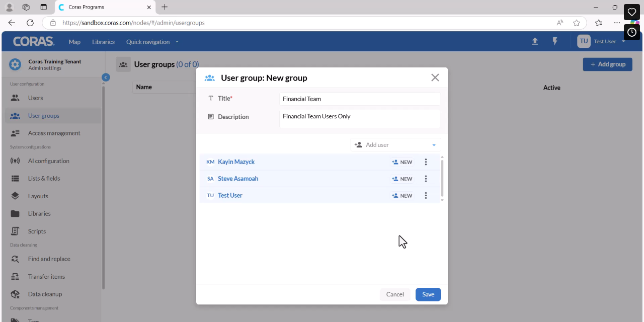The height and width of the screenshot is (322, 644).
Task: Click the TU user avatar
Action: 584,41
